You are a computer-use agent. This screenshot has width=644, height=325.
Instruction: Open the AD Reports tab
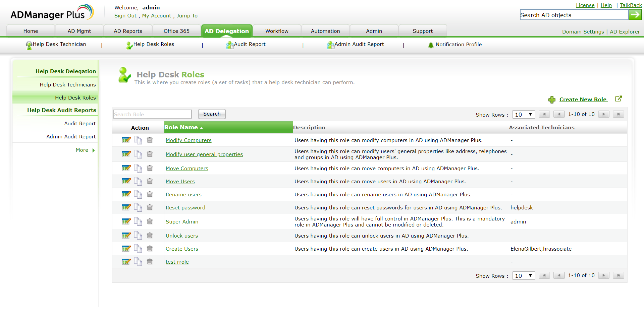(x=128, y=31)
